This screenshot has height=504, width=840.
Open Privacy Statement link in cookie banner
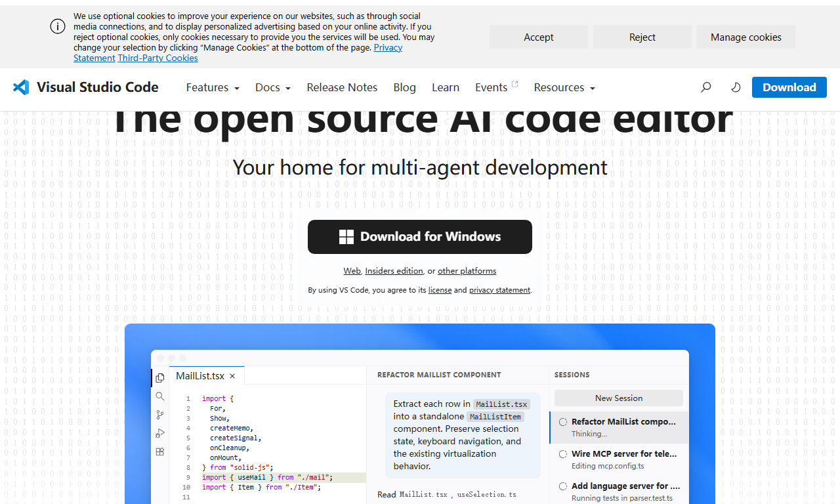(388, 47)
